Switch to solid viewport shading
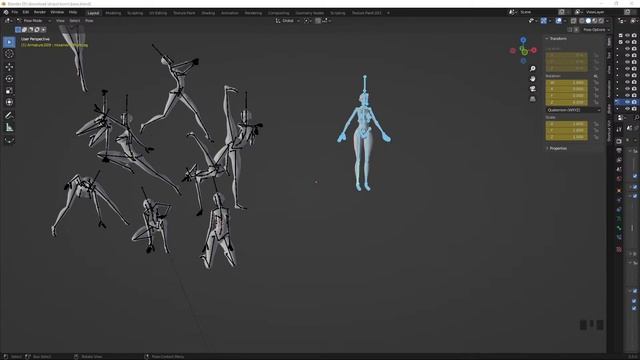Viewport: 640px width, 360px height. [588, 21]
